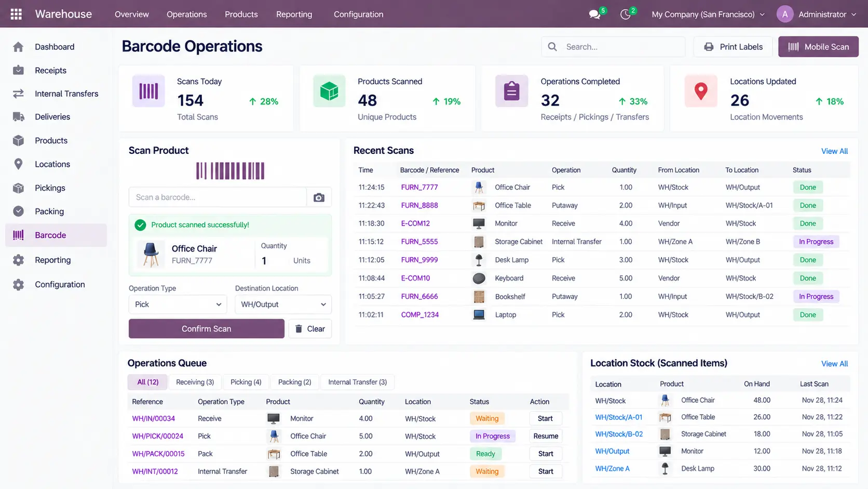The image size is (868, 489).
Task: Click the Scan a barcode input field
Action: click(x=218, y=197)
